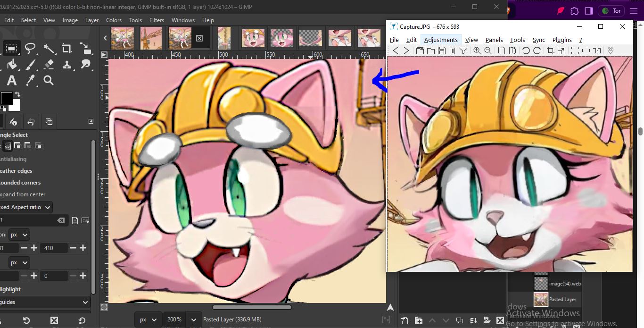Select the Clone stamp tool
Image resolution: width=644 pixels, height=328 pixels.
(67, 64)
